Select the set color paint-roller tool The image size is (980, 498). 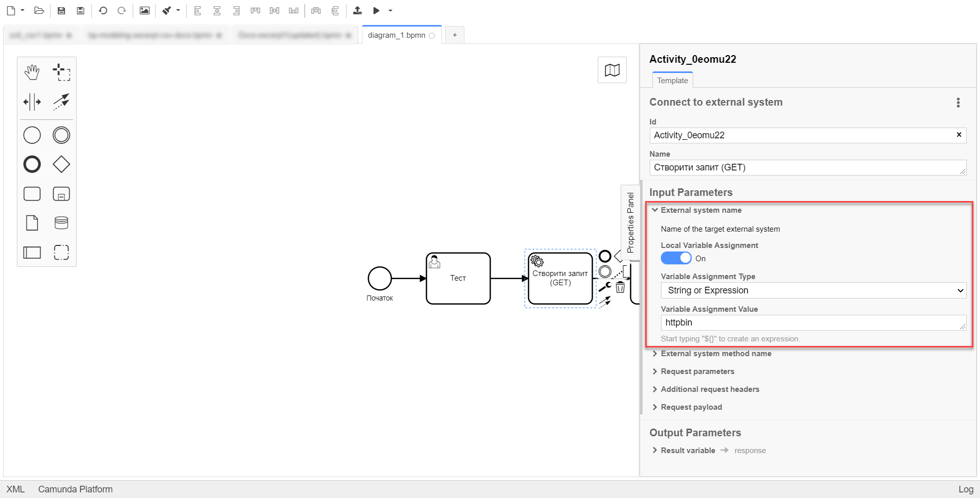166,10
